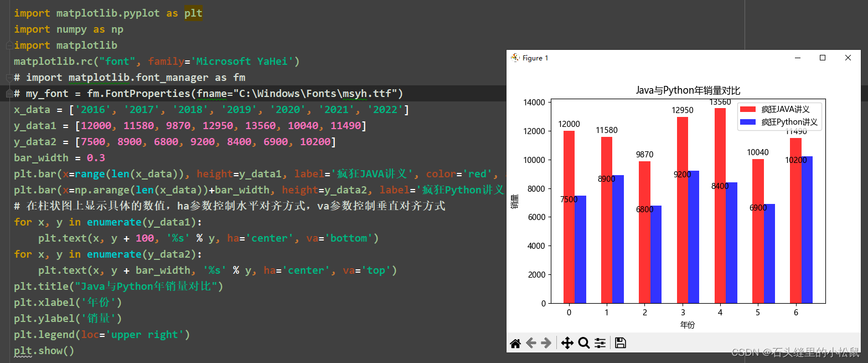Screen dimensions: 868x363
Task: Click the 'plt.show()' code line
Action: click(44, 350)
